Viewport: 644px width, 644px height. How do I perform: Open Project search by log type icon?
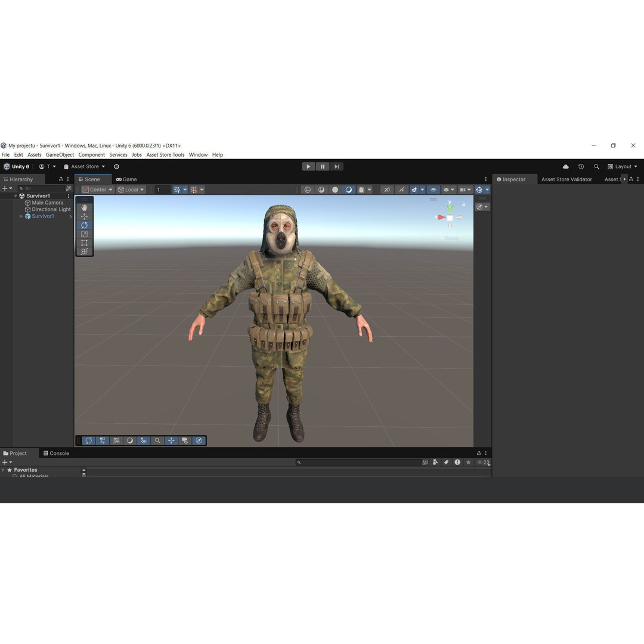coord(457,463)
